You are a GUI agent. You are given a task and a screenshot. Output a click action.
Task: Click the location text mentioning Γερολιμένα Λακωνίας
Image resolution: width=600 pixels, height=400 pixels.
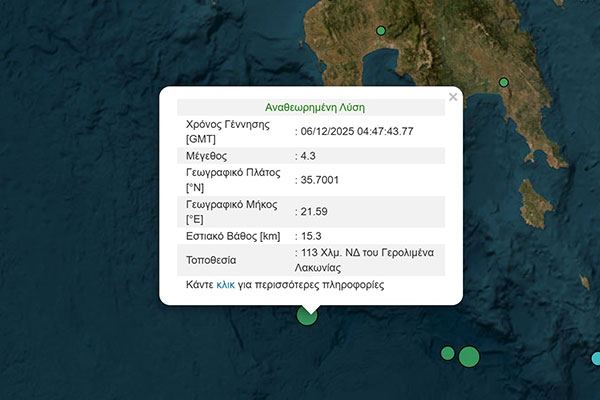coord(368,259)
